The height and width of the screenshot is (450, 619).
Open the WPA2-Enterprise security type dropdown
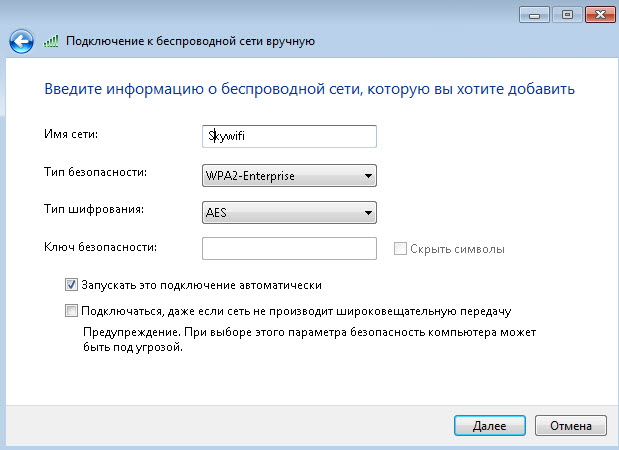pos(289,176)
